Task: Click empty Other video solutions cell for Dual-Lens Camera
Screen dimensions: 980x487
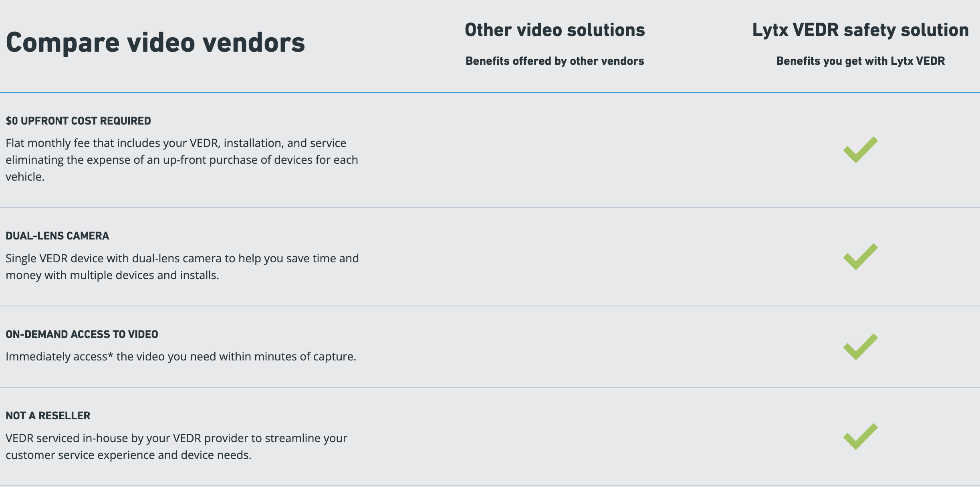Action: [x=555, y=257]
